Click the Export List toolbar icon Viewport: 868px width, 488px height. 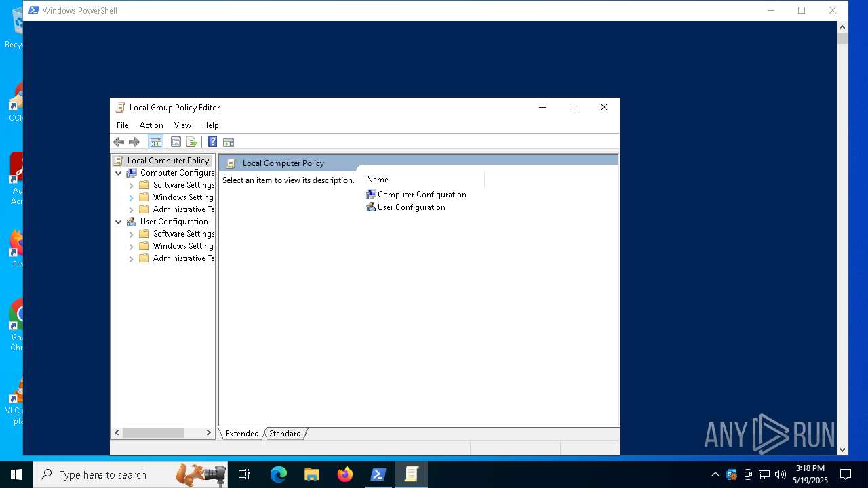click(x=192, y=142)
